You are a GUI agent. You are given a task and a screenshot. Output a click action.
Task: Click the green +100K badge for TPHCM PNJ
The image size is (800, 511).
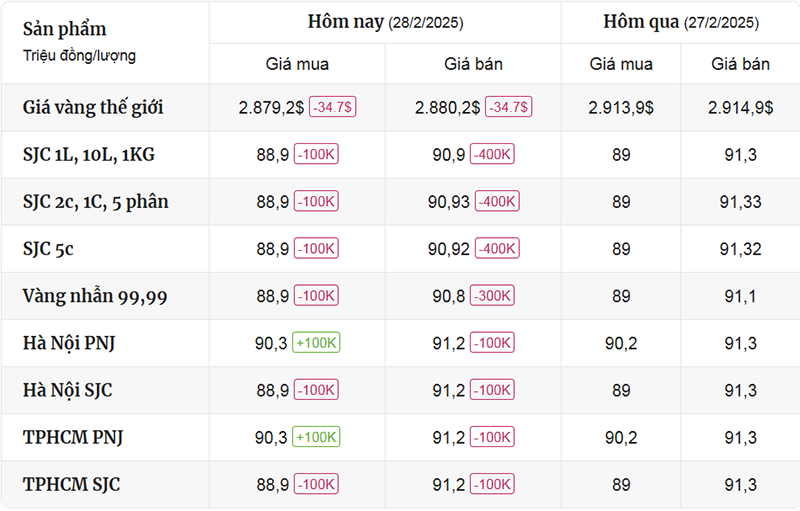[x=316, y=437]
